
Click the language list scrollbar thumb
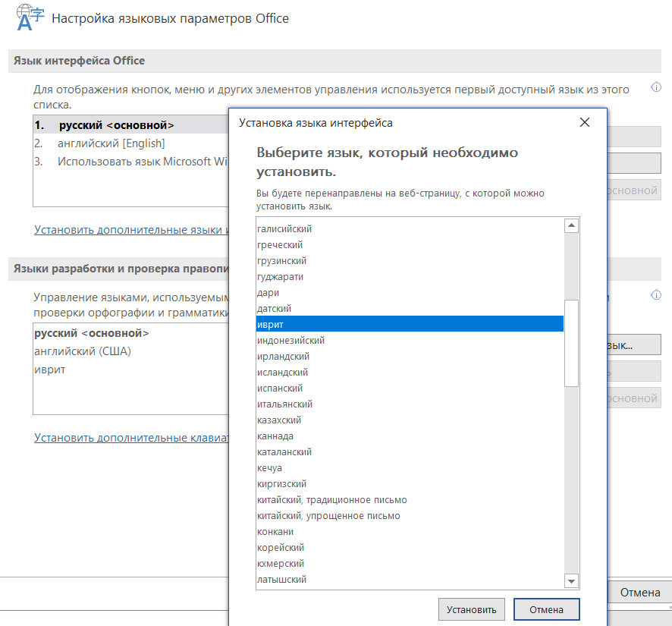click(573, 343)
